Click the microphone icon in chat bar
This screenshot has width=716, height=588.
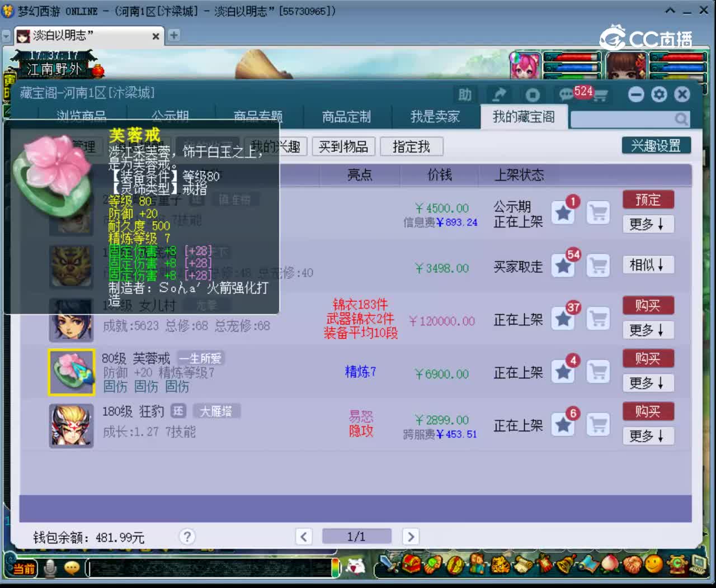pyautogui.click(x=50, y=568)
